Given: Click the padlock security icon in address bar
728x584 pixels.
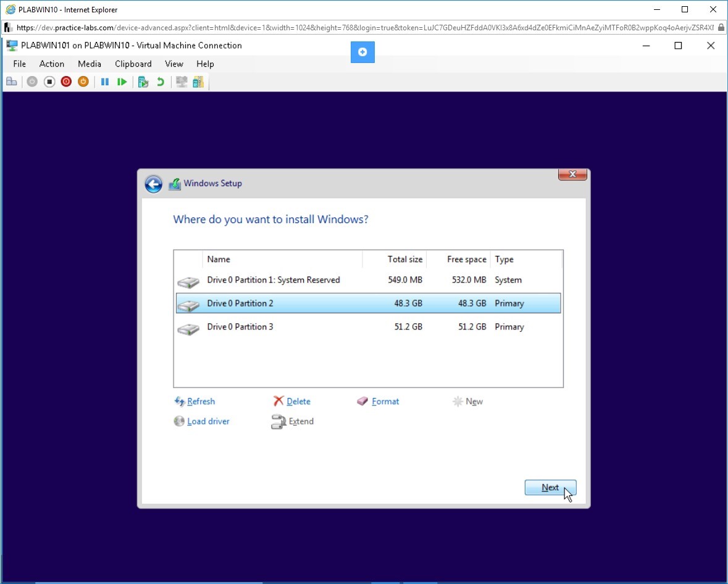Looking at the screenshot, I should point(721,27).
